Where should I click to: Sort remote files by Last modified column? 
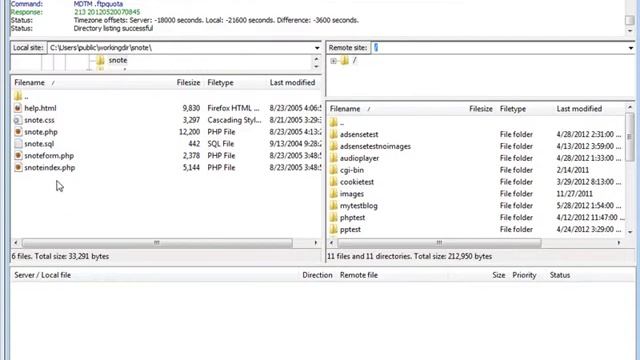pos(579,109)
